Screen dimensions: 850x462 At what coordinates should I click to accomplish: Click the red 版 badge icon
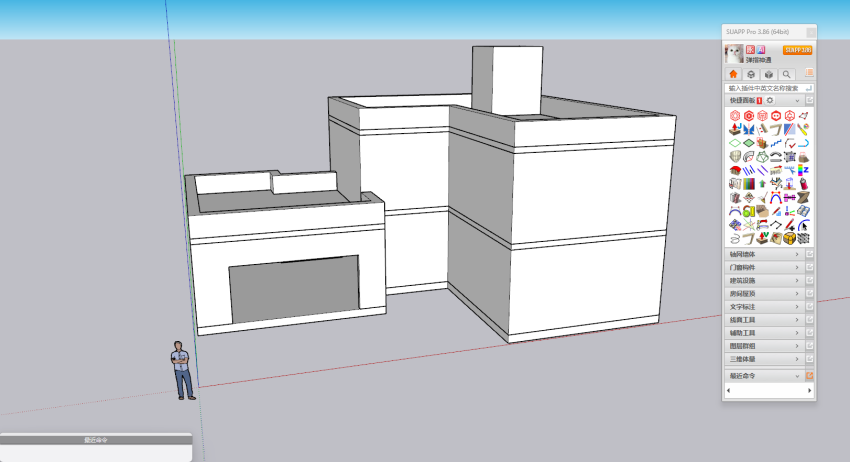(x=750, y=49)
